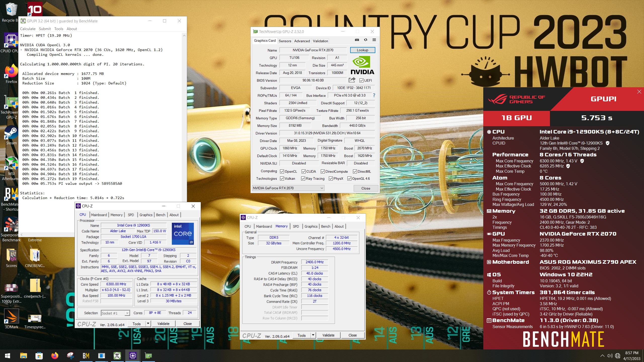Toggle the DirectML checkbox

[355, 171]
